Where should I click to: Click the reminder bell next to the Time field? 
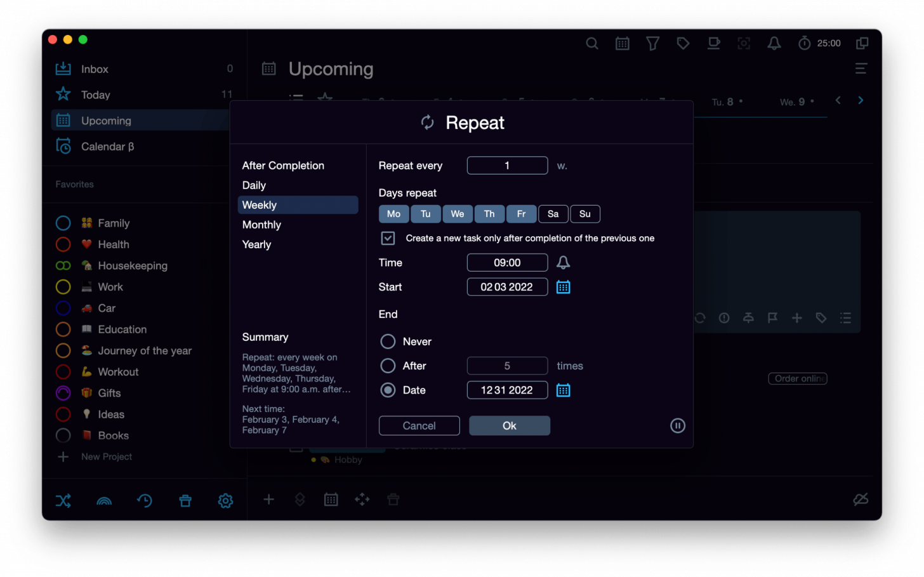(563, 262)
